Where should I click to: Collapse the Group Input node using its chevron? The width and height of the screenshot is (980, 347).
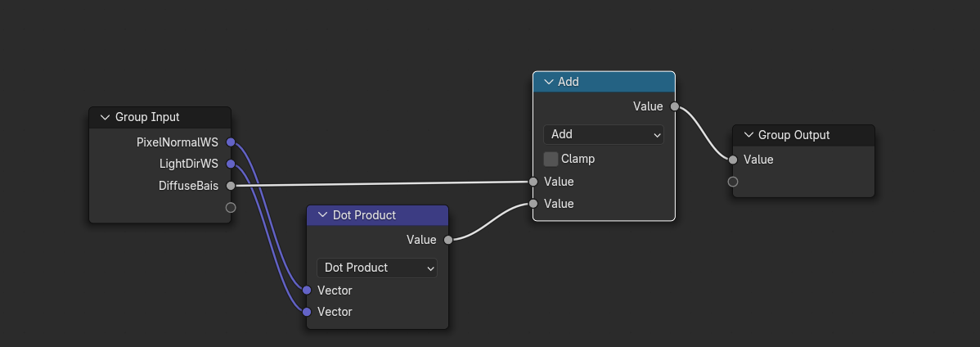click(105, 117)
